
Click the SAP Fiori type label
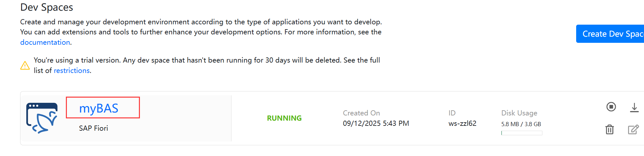click(93, 128)
